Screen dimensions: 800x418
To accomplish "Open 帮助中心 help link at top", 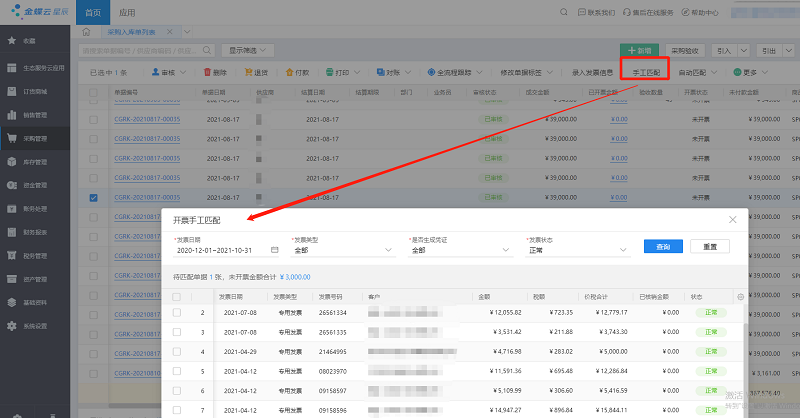I will (699, 13).
